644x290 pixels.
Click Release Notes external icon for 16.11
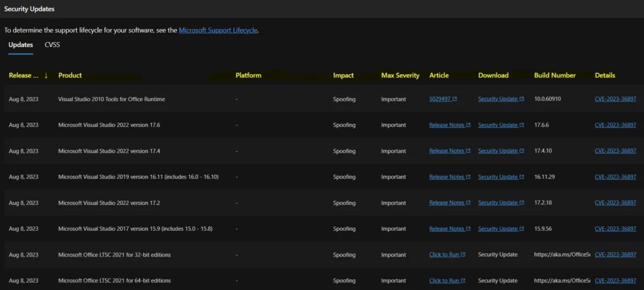pos(468,177)
